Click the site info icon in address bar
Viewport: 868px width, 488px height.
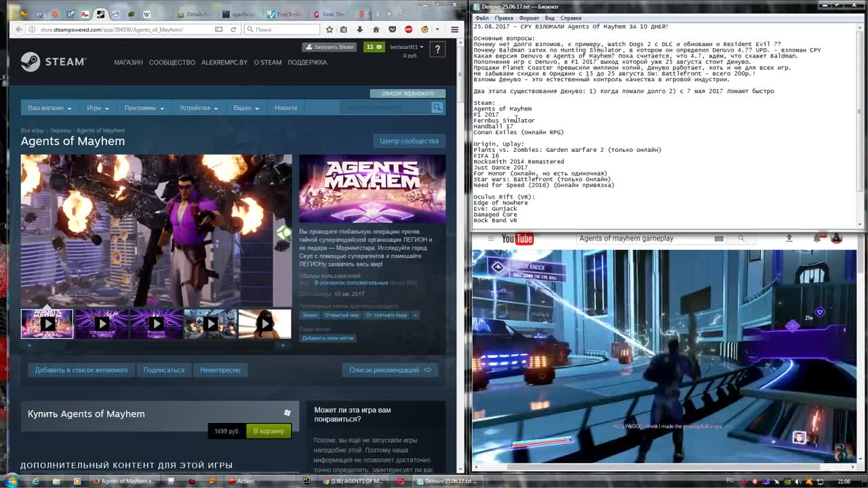click(32, 29)
